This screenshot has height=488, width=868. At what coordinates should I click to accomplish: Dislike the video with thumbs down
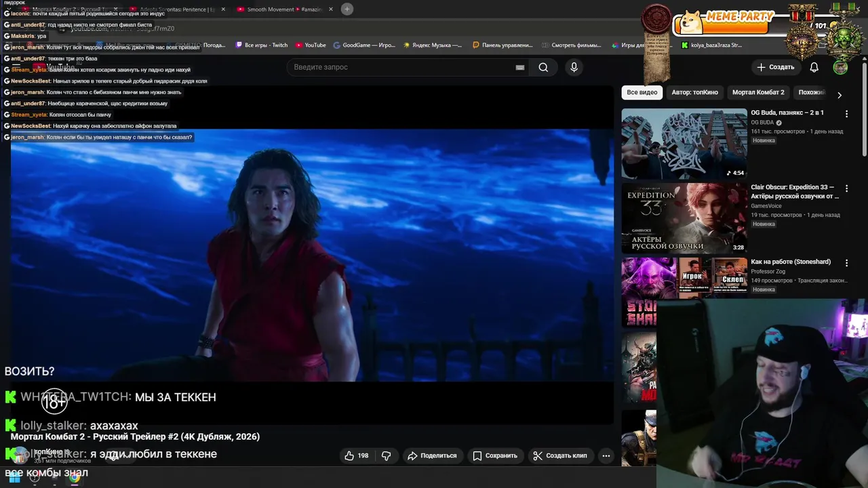click(387, 455)
